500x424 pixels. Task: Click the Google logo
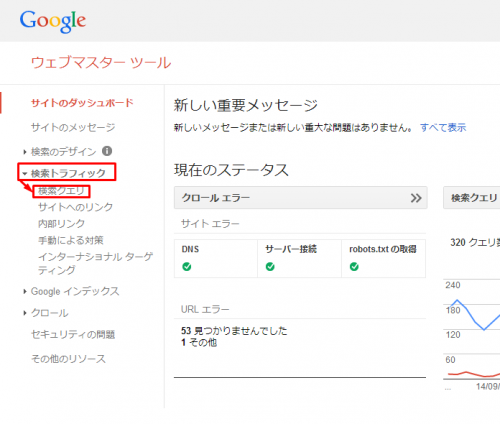[53, 21]
